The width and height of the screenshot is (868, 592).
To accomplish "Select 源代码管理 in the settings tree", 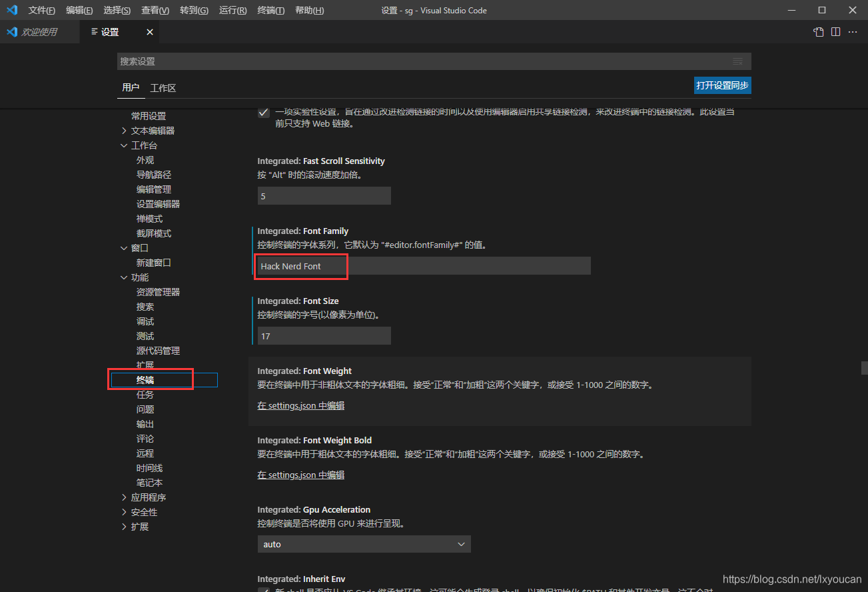I will (158, 351).
